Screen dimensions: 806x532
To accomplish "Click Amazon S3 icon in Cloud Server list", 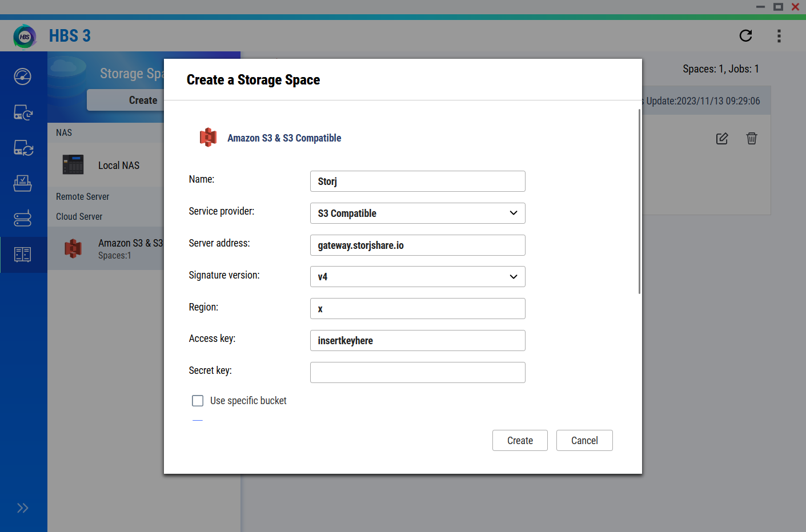I will (x=73, y=249).
